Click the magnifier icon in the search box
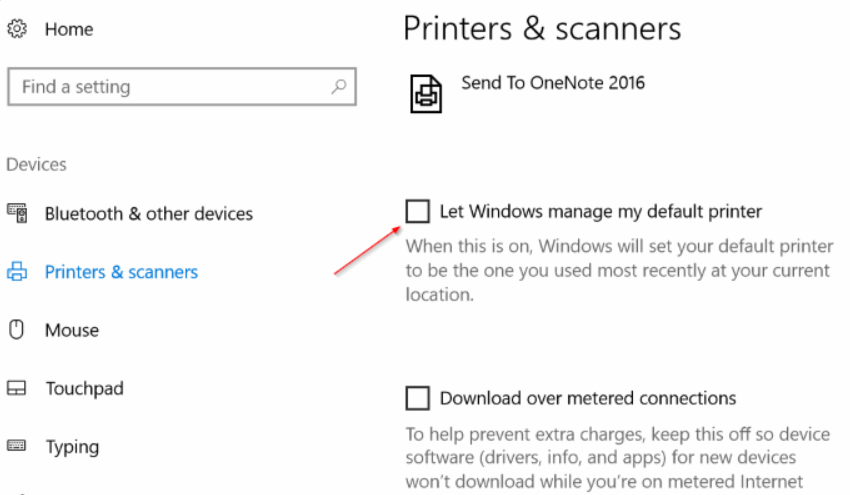850x495 pixels. [x=340, y=87]
